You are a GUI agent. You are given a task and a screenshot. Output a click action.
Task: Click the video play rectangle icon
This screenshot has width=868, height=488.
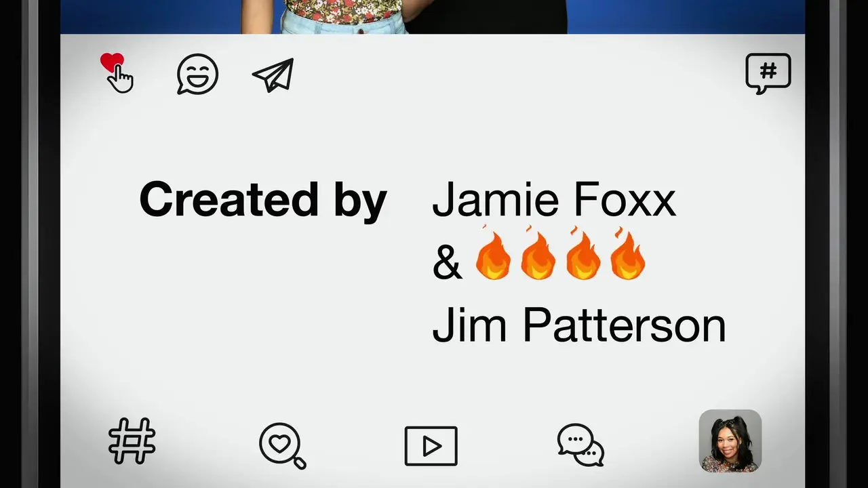point(431,446)
